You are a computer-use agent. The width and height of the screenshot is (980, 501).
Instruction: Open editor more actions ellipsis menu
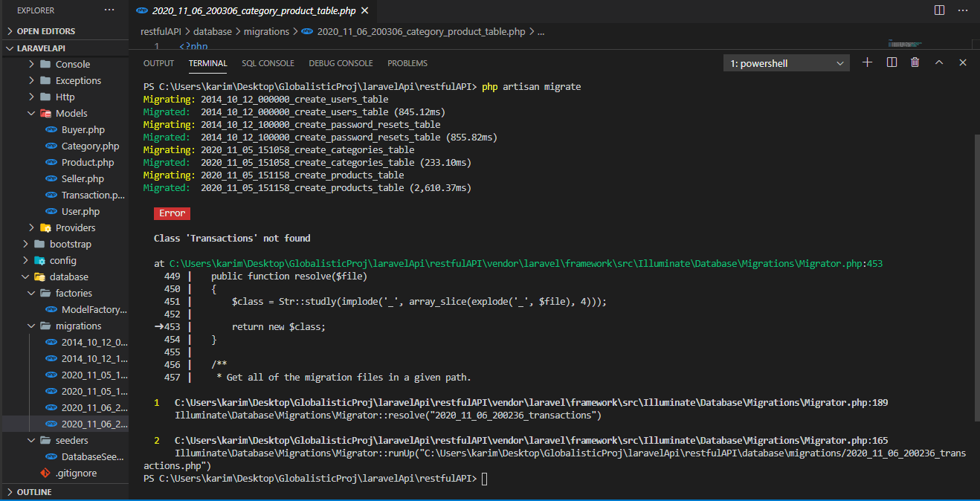pos(964,10)
